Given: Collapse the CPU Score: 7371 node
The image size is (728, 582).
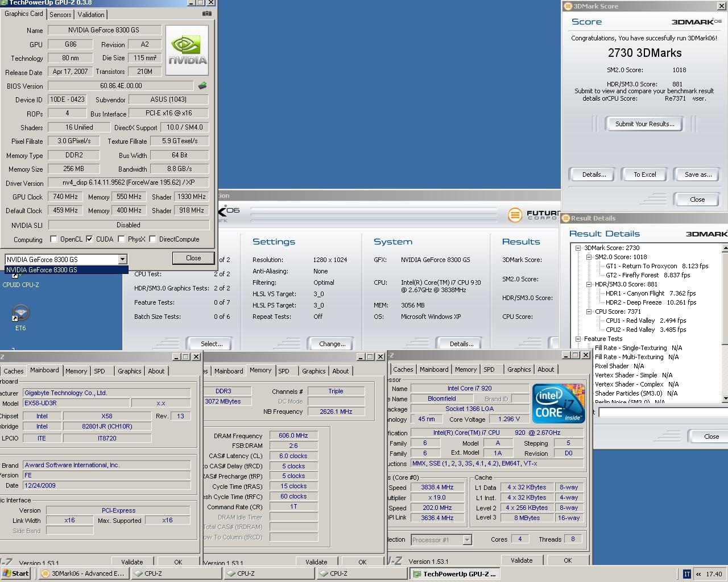Looking at the screenshot, I should click(x=589, y=311).
